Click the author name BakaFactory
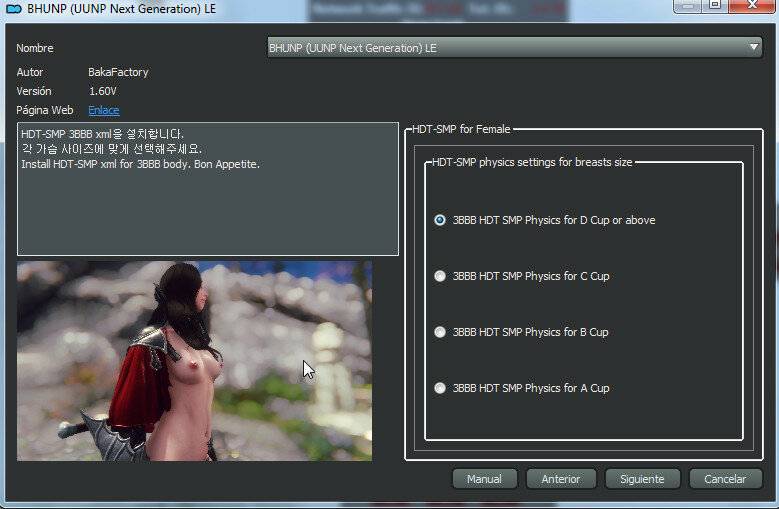Viewport: 779px width, 509px height. coord(118,72)
